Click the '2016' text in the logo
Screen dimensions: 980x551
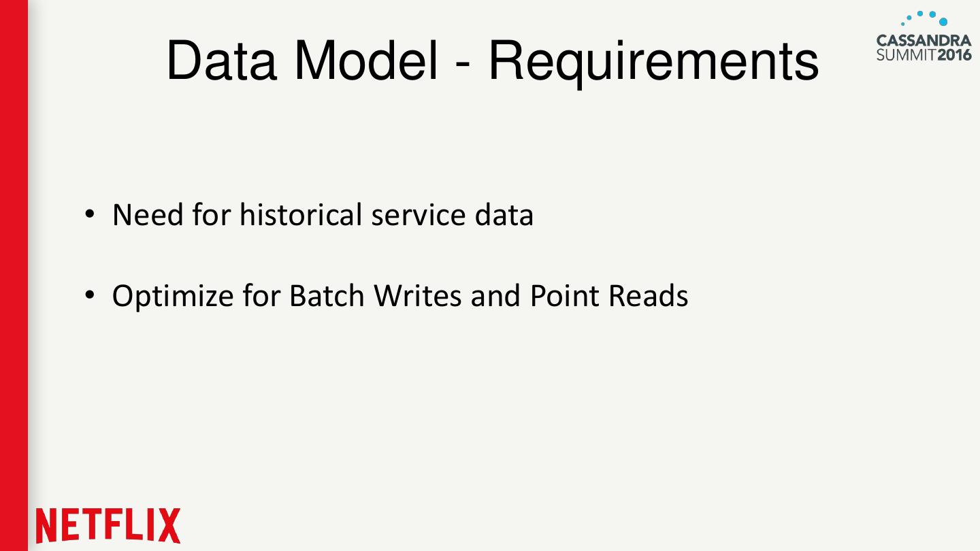pos(954,54)
